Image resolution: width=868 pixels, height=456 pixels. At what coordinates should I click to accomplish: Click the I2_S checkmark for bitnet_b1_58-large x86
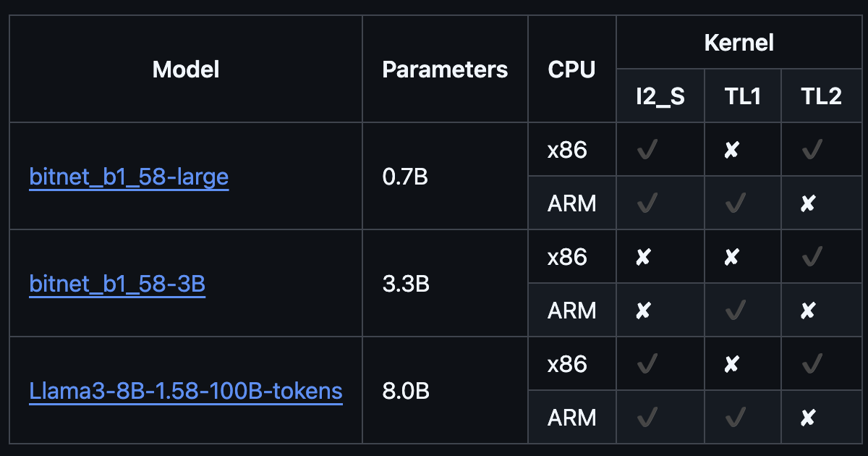[647, 151]
